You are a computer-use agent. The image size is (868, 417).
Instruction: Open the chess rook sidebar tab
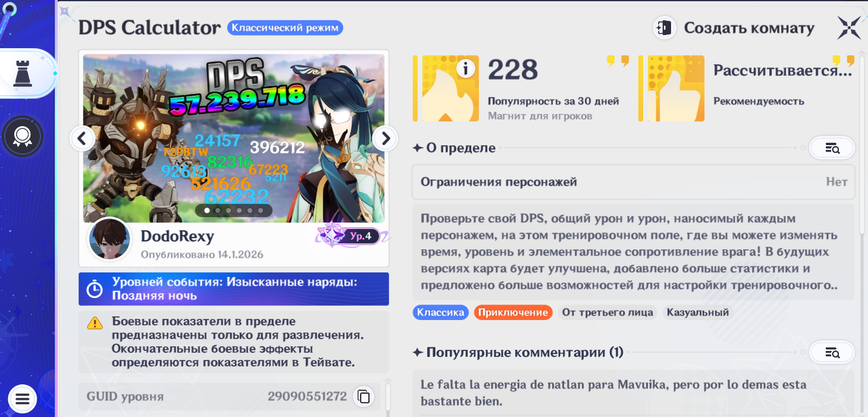(23, 73)
